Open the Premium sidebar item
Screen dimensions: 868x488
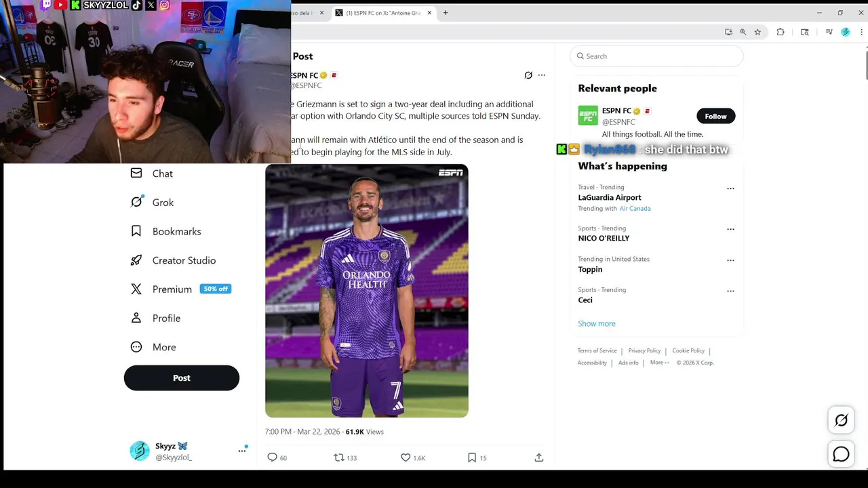(180, 289)
